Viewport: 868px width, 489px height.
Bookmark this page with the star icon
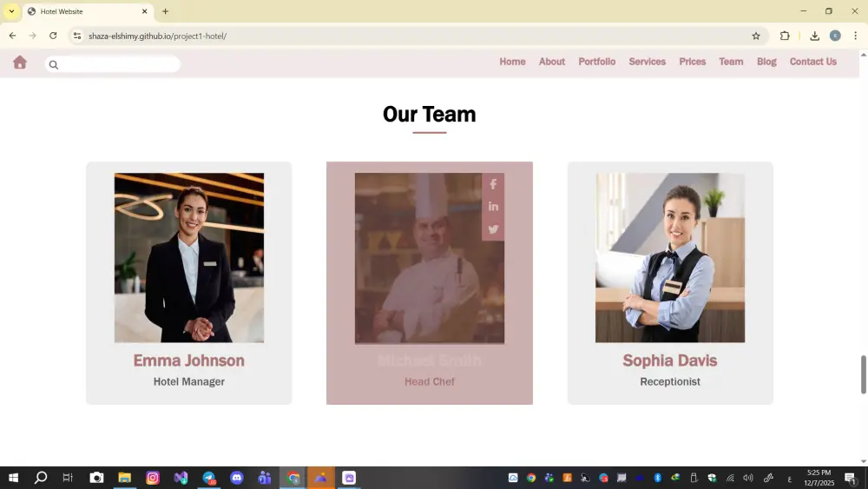click(x=756, y=36)
